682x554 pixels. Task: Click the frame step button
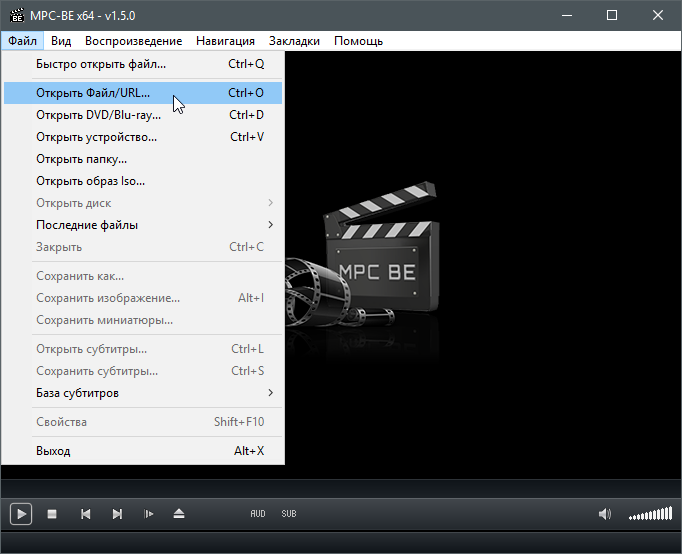pos(148,514)
